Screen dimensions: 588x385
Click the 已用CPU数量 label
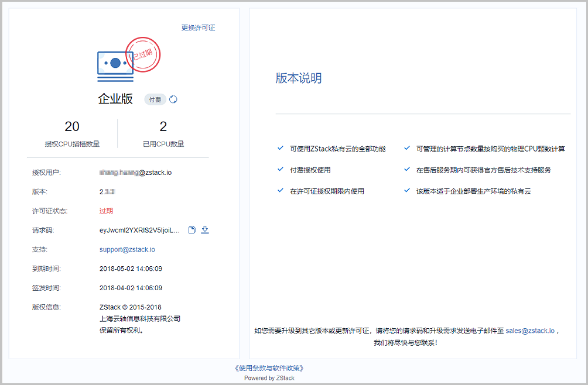pyautogui.click(x=163, y=144)
